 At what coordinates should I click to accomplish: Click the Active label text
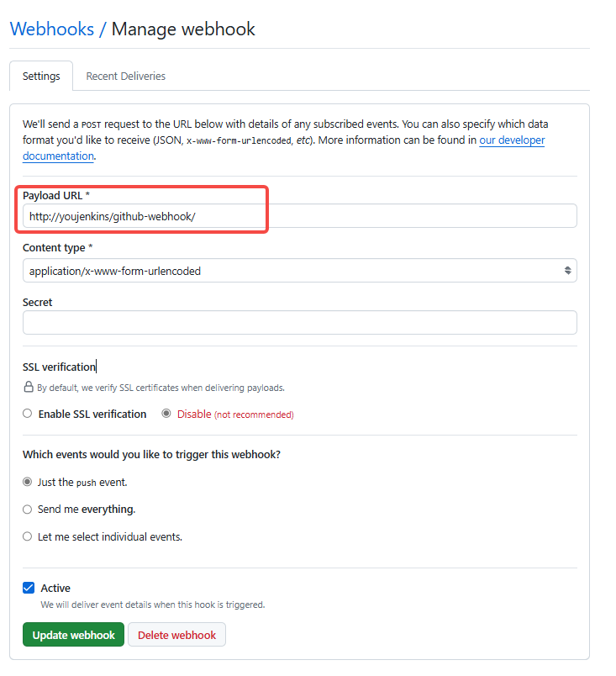(x=55, y=588)
